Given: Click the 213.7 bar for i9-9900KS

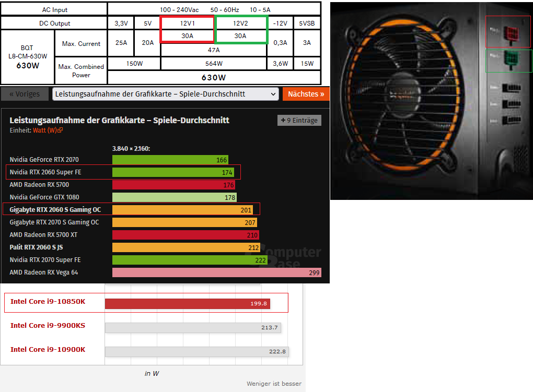Looking at the screenshot, I should point(193,328).
